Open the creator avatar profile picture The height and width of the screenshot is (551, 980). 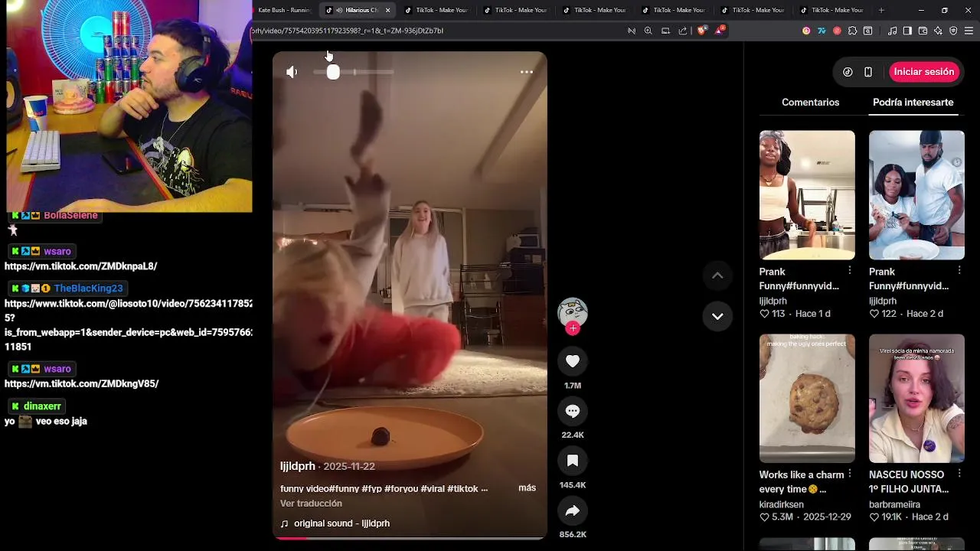(573, 311)
